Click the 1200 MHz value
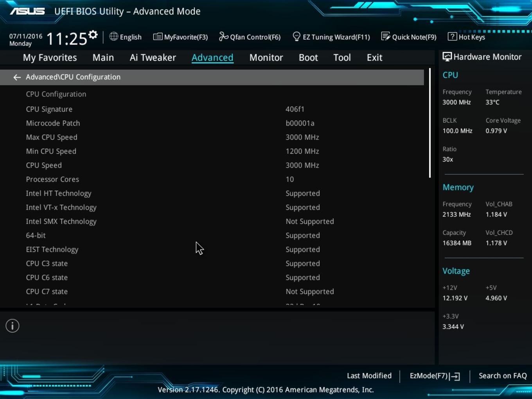This screenshot has width=532, height=399. coord(302,151)
